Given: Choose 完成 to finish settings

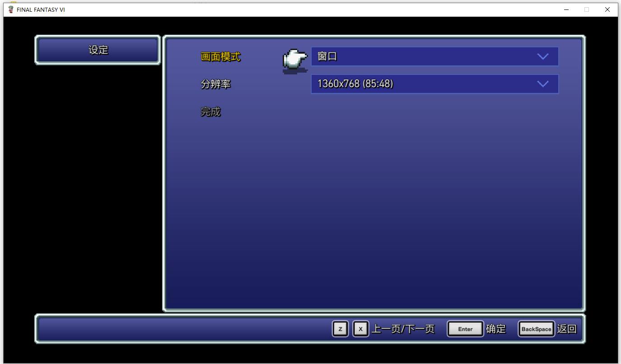Looking at the screenshot, I should tap(210, 112).
